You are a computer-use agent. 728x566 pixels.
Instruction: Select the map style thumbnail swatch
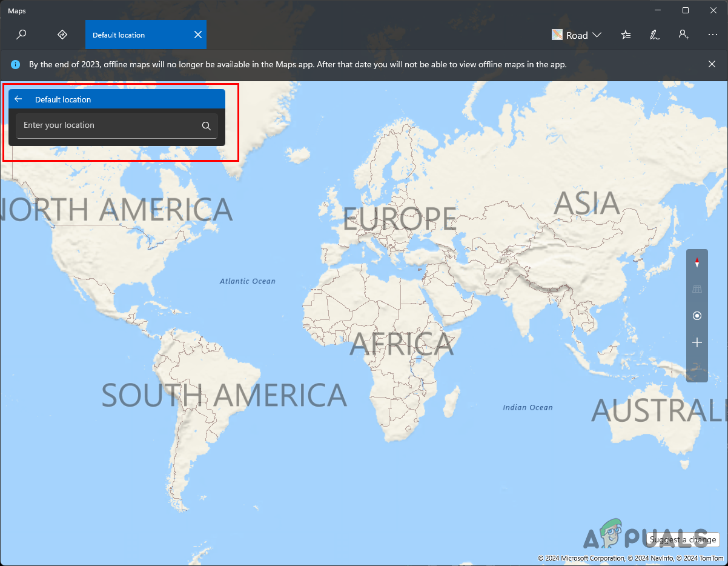[557, 35]
